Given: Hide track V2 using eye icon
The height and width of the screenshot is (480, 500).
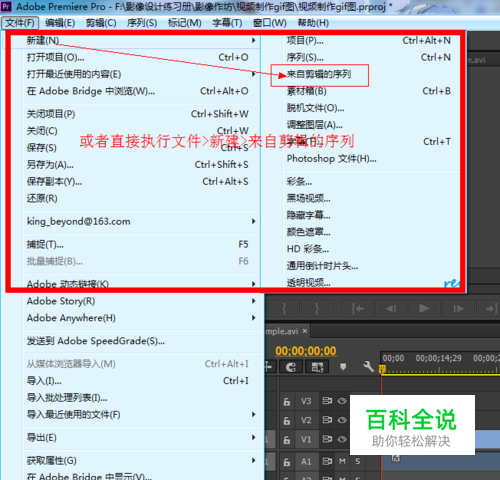Looking at the screenshot, I should pos(342,420).
